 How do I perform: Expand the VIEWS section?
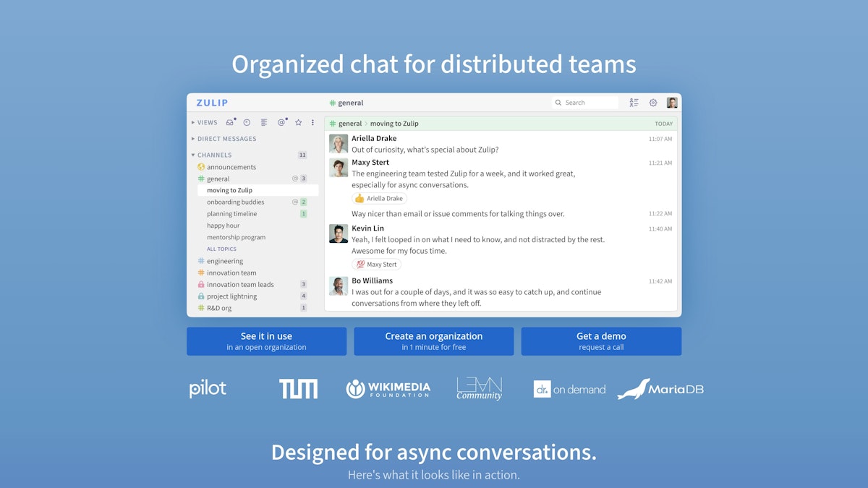tap(204, 123)
